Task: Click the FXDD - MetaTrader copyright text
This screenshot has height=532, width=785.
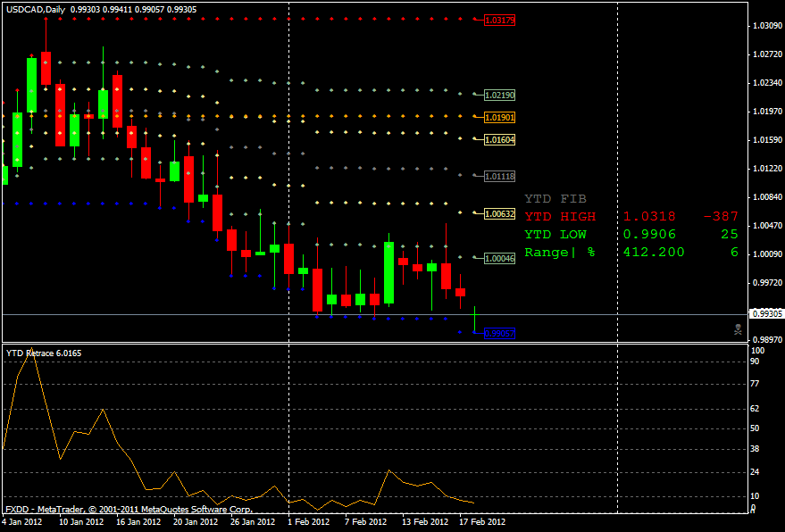Action: (129, 510)
